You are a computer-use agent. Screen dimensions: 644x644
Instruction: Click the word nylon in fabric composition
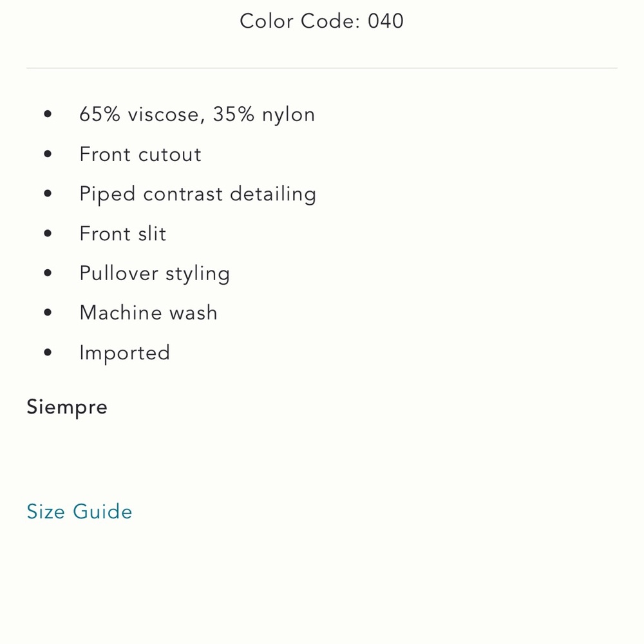click(x=289, y=115)
